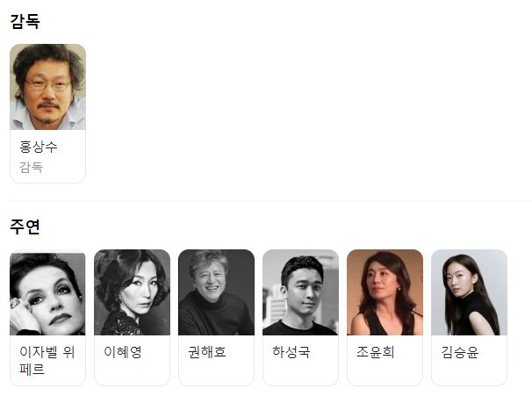
Task: Select 감독 role label under 홍상수
Action: click(32, 168)
